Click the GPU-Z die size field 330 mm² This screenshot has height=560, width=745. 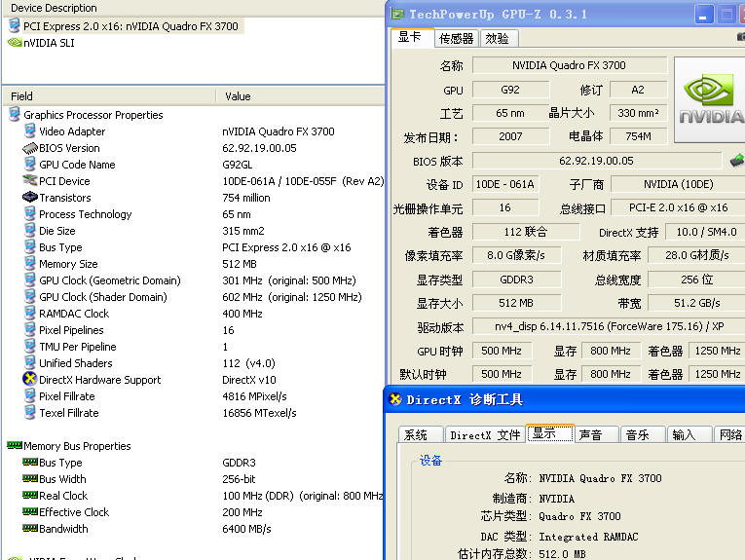tap(638, 113)
